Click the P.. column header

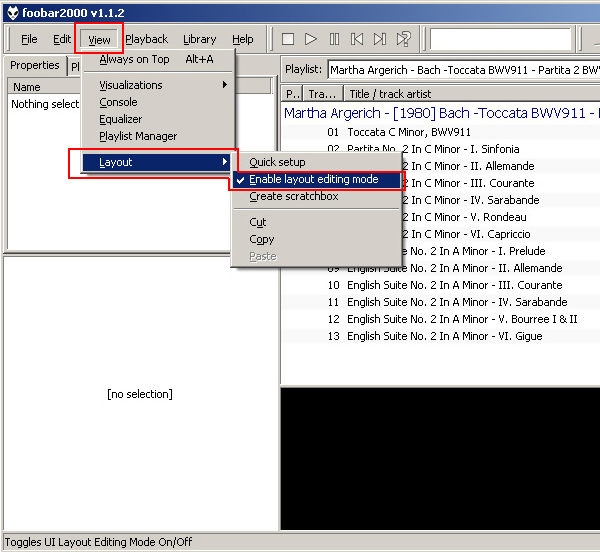tap(292, 94)
